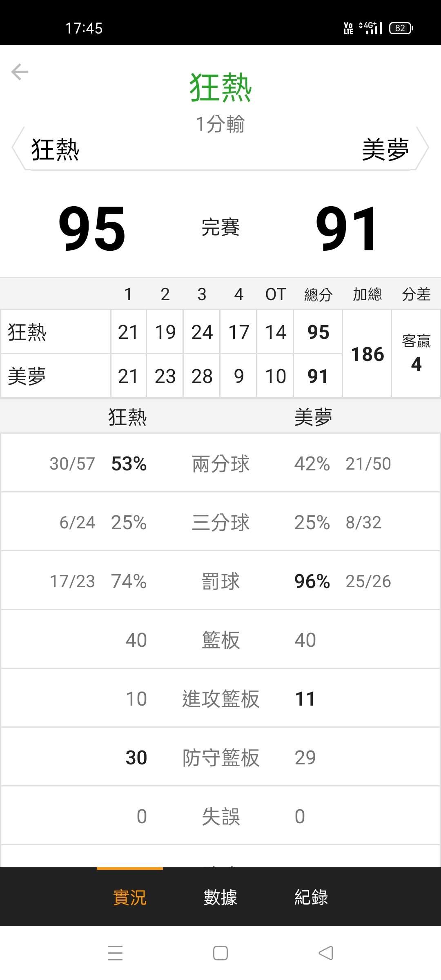Tap the battery indicator in status bar
The image size is (441, 980).
click(401, 28)
